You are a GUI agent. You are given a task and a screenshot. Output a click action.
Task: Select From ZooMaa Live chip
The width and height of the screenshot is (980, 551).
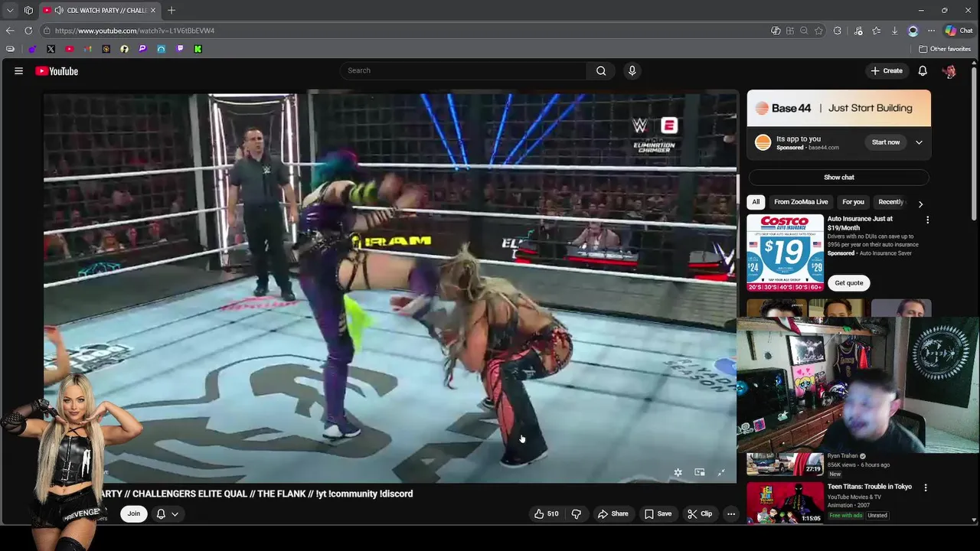click(x=801, y=202)
